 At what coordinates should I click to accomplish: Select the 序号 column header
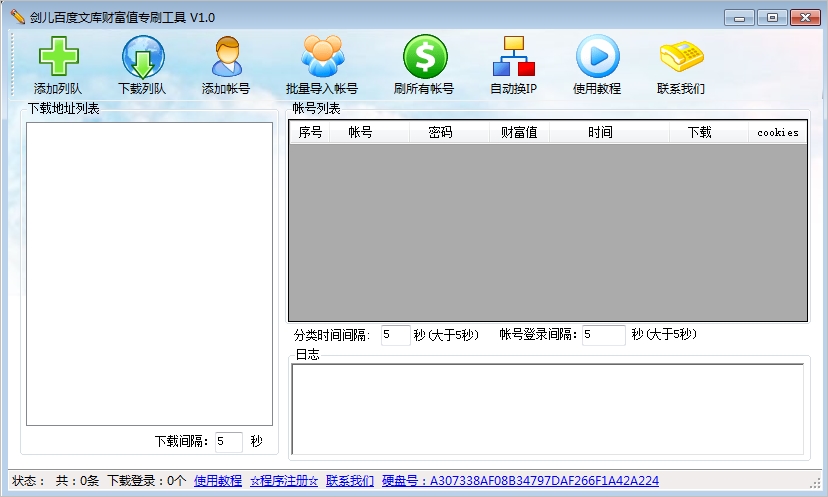point(310,132)
